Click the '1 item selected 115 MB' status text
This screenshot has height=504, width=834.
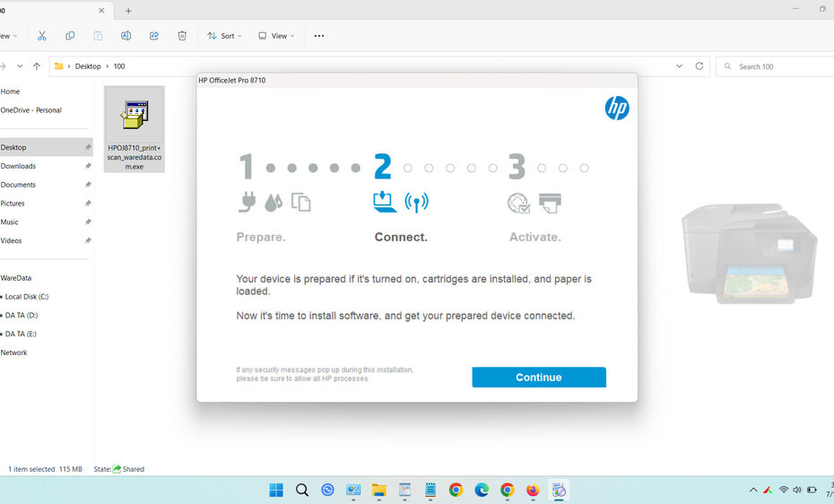click(x=45, y=469)
